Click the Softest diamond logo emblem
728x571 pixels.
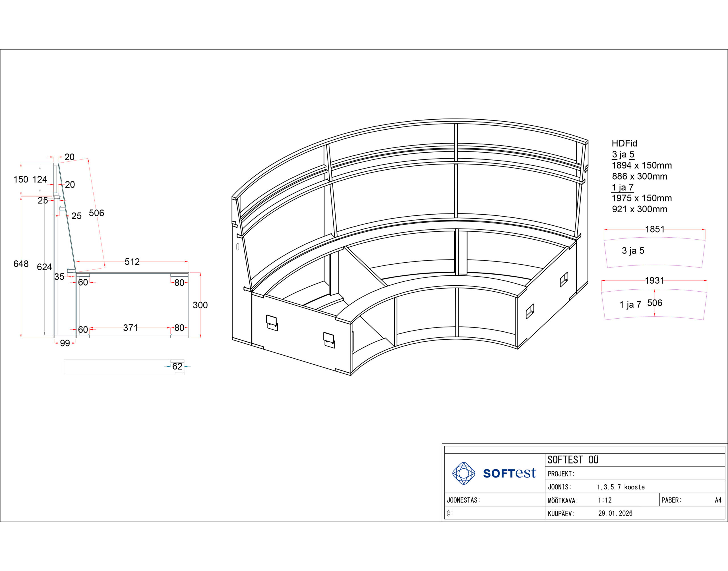tap(464, 473)
